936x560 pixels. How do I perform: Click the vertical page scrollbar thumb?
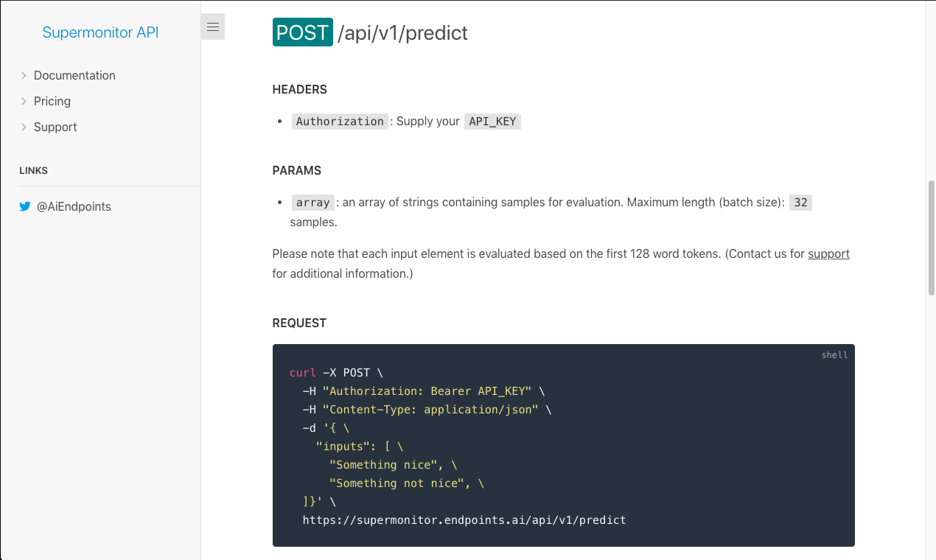931,238
